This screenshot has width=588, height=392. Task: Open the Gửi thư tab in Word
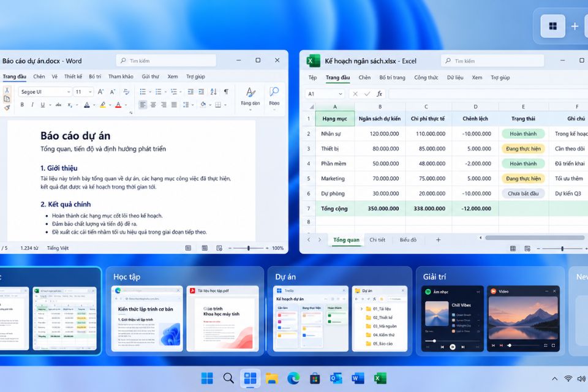tap(151, 77)
